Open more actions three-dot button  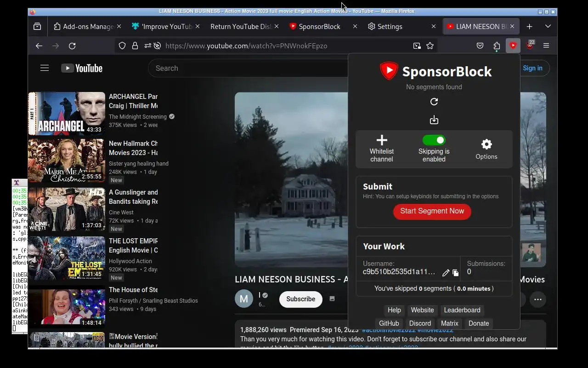point(538,299)
